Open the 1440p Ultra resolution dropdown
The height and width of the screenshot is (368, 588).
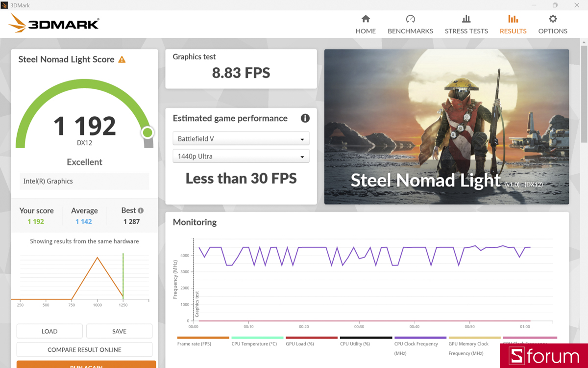pyautogui.click(x=241, y=157)
